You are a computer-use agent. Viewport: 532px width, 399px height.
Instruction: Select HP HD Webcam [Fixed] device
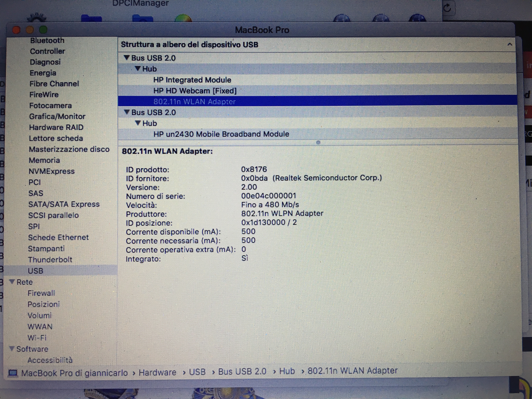[195, 91]
